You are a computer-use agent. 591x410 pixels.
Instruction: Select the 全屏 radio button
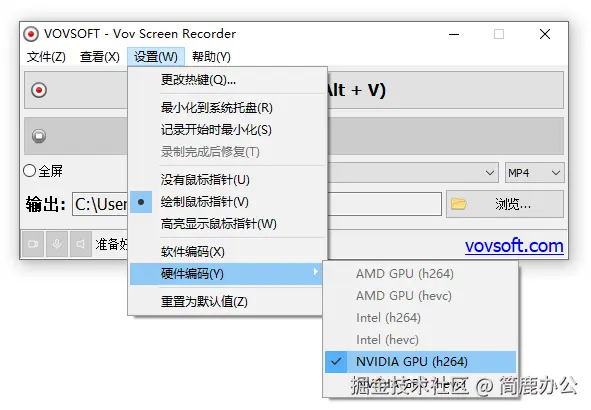pos(29,171)
